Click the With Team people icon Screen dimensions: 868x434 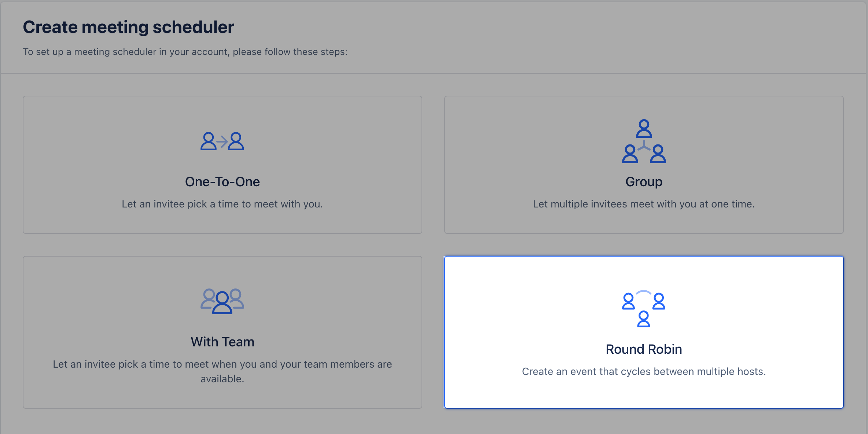click(x=222, y=301)
